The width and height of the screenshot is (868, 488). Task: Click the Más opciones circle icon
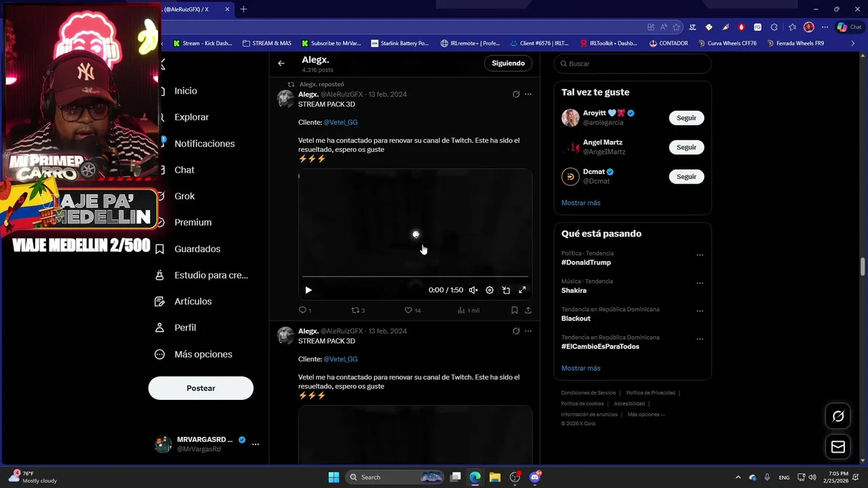point(160,354)
